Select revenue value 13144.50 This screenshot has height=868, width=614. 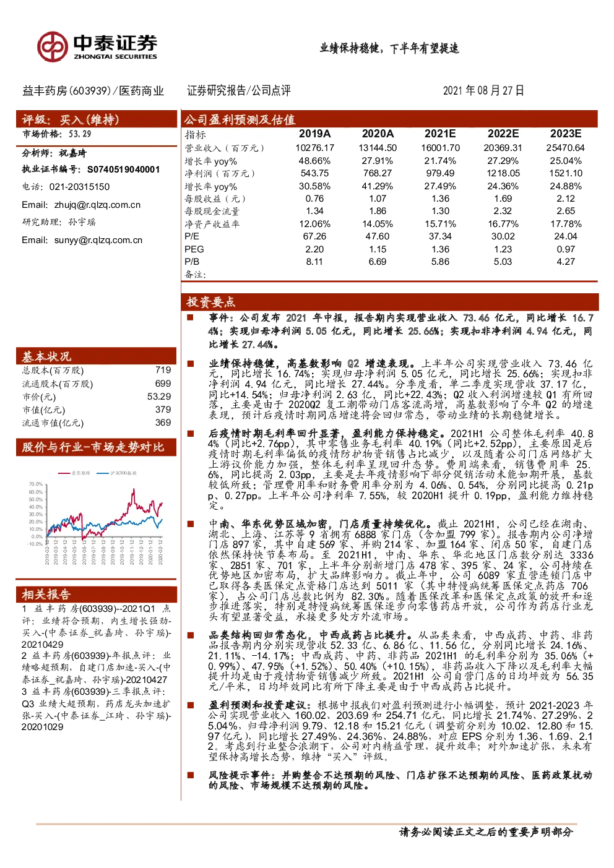pos(378,148)
